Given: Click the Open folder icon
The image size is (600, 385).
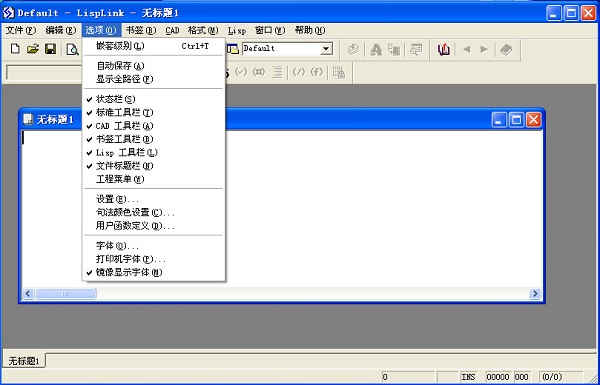Looking at the screenshot, I should pyautogui.click(x=33, y=49).
